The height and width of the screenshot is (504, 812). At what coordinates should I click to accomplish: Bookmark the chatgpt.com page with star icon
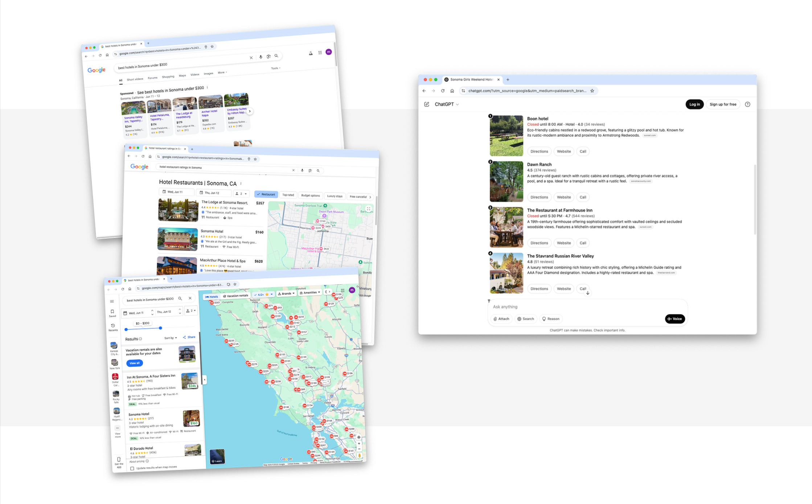(592, 91)
